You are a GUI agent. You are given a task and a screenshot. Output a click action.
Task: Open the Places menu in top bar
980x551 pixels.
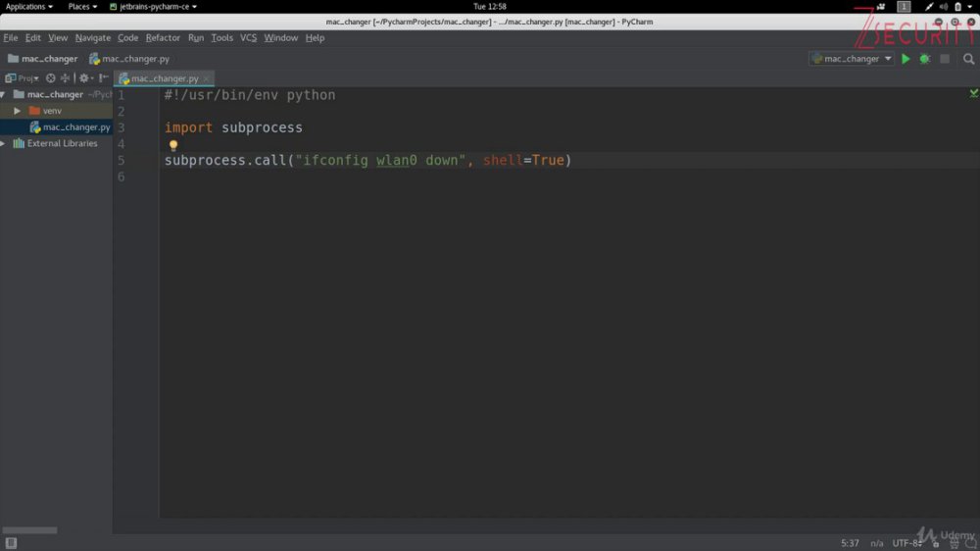pyautogui.click(x=82, y=6)
